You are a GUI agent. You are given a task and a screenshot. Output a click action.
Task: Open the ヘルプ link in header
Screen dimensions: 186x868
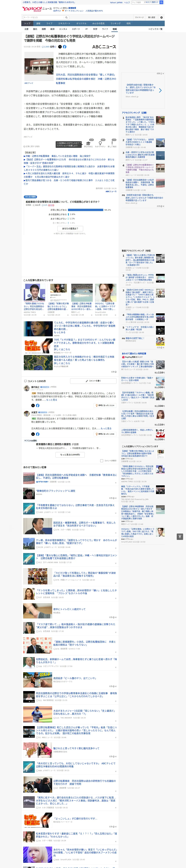click(x=127, y=2)
